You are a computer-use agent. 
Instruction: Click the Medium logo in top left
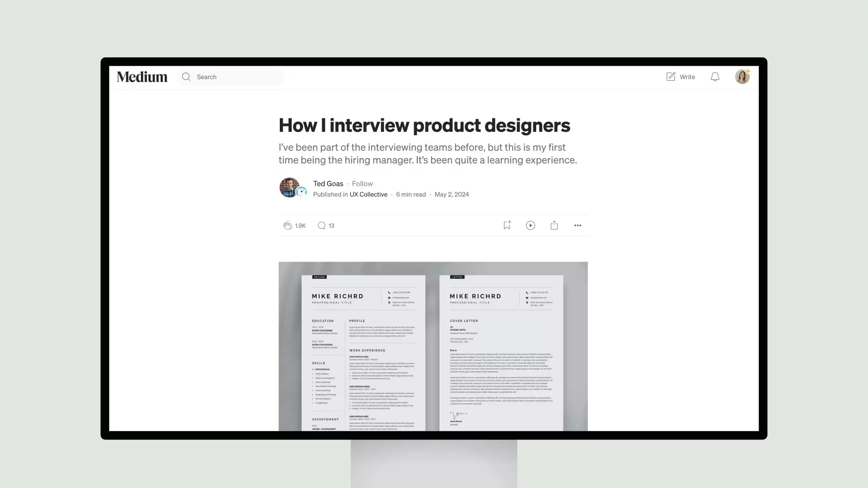pyautogui.click(x=142, y=76)
